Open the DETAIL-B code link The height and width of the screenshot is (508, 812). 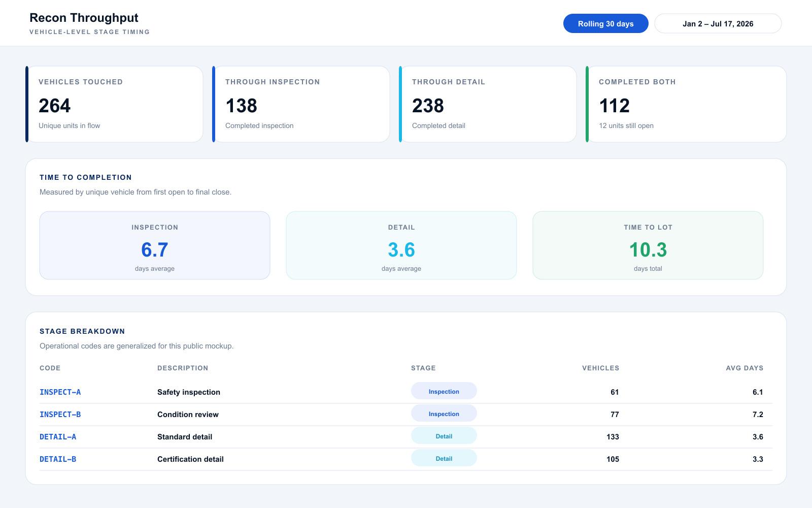(58, 459)
